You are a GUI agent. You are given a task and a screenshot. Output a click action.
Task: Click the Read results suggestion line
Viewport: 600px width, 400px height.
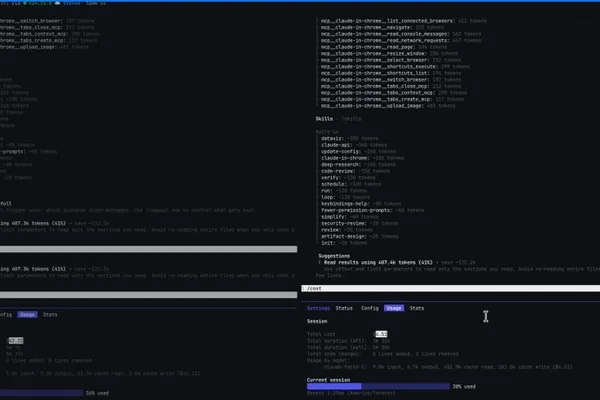coord(378,263)
